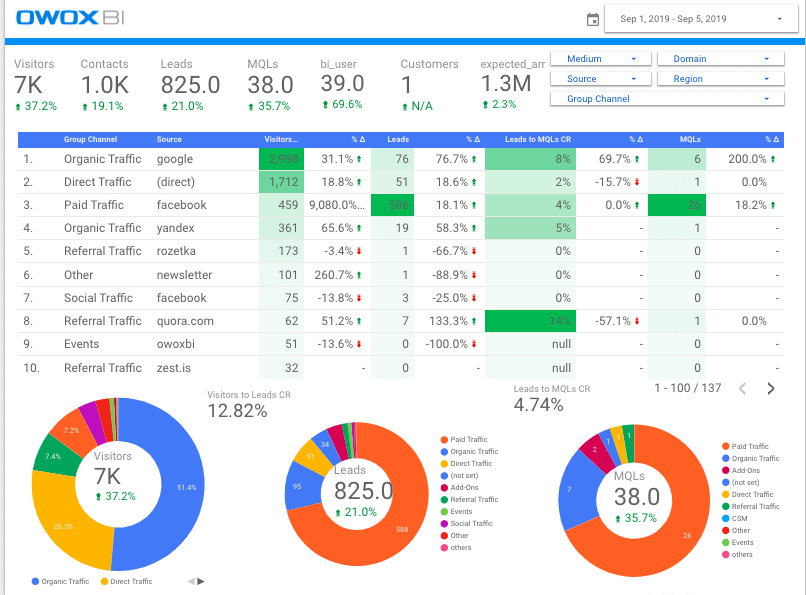
Task: Sort the table by the Leads column header
Action: coord(397,139)
